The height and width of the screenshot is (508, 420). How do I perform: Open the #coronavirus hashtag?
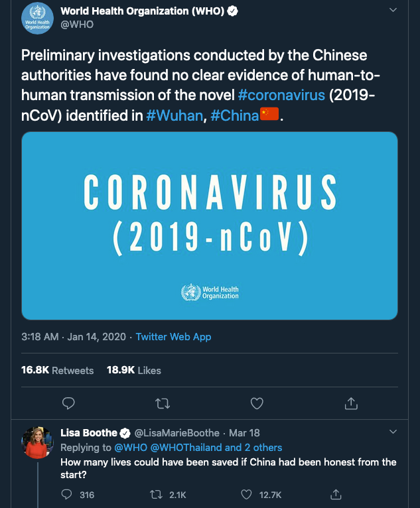tap(281, 95)
